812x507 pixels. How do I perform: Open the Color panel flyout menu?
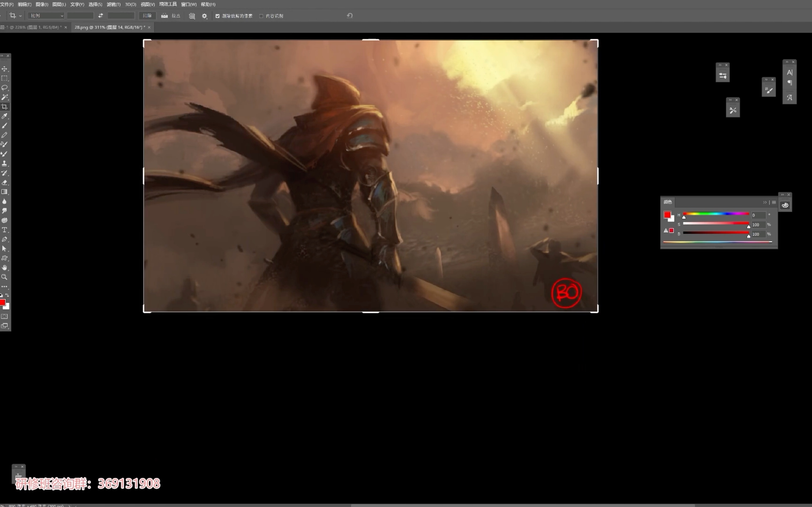click(x=774, y=202)
